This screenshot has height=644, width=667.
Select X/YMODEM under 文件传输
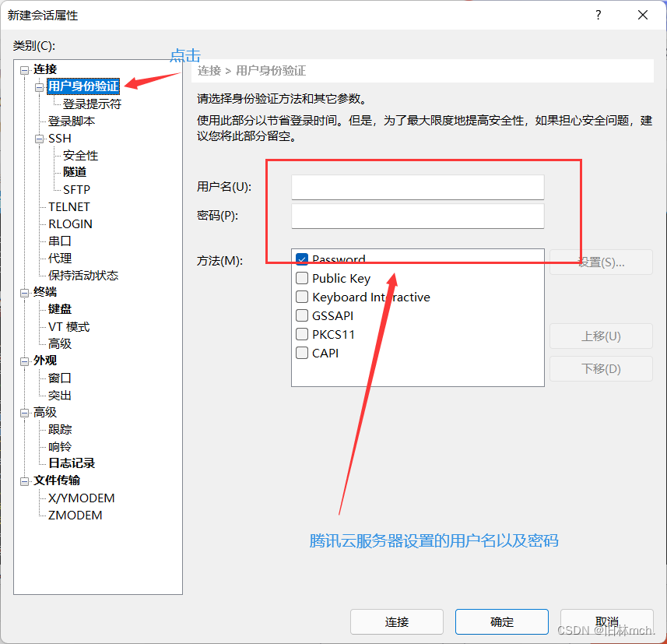coord(81,498)
